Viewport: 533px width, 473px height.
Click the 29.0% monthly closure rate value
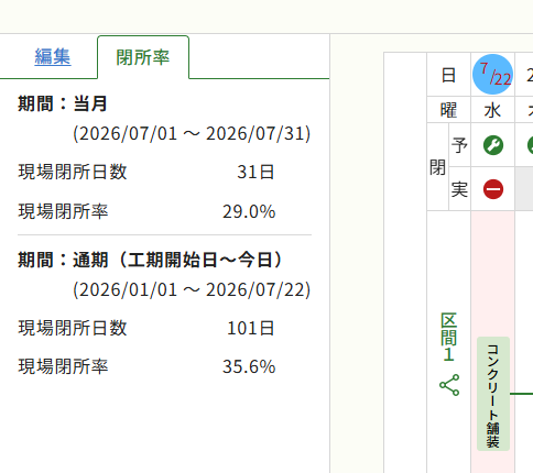click(x=249, y=212)
